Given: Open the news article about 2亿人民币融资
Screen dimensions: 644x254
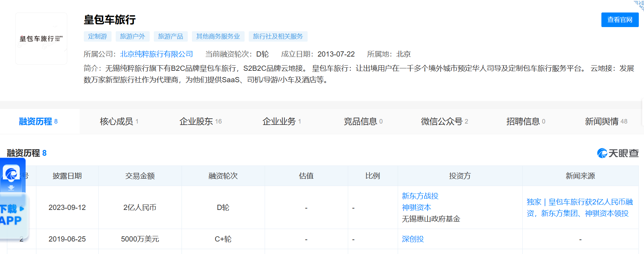Looking at the screenshot, I should click(579, 208).
